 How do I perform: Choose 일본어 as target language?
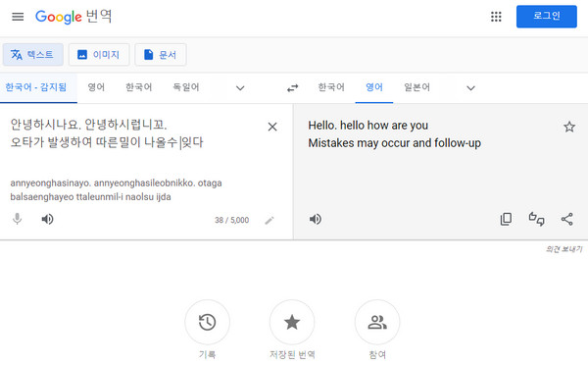(x=417, y=87)
